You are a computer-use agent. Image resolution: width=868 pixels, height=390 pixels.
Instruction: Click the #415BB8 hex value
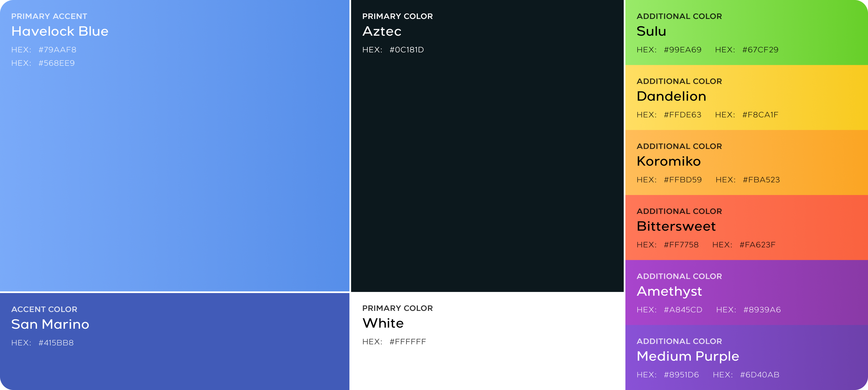56,343
